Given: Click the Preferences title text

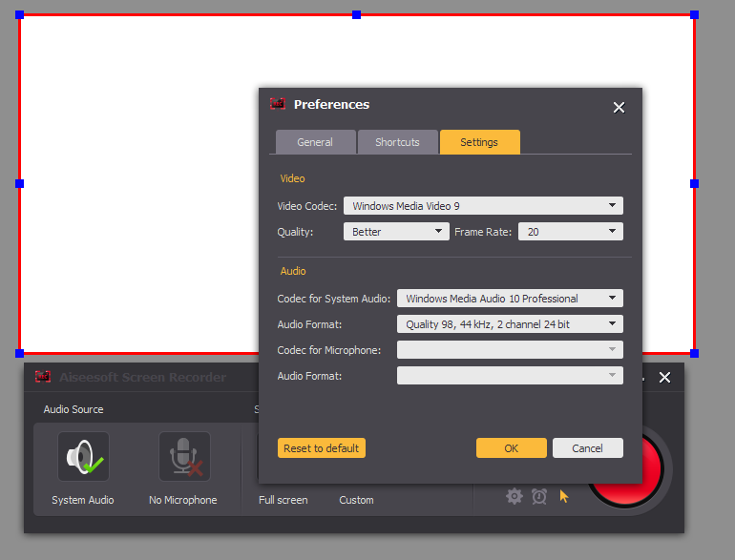Looking at the screenshot, I should pos(331,104).
